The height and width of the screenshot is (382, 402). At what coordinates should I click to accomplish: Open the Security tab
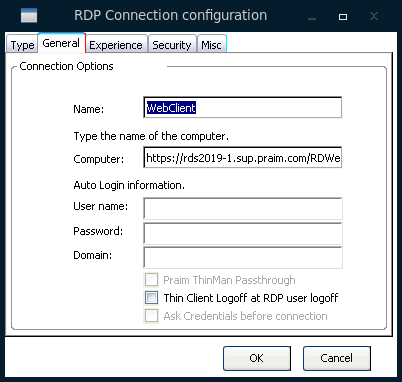[172, 44]
